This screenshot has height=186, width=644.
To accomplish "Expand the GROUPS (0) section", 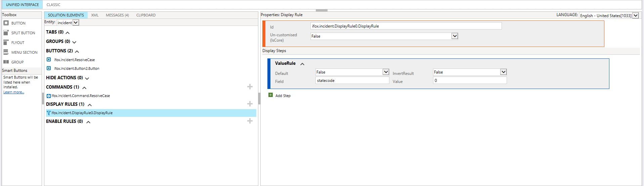I will point(74,42).
